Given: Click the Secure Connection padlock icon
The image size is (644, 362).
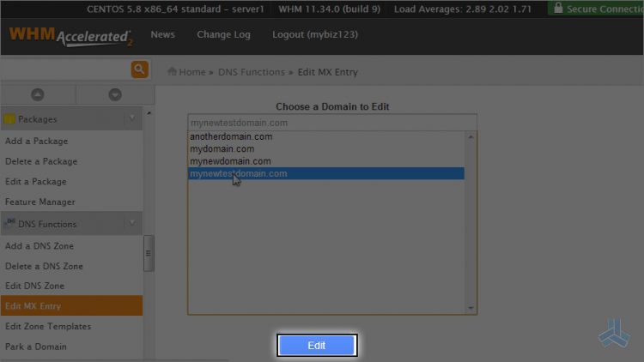Looking at the screenshot, I should (x=559, y=9).
